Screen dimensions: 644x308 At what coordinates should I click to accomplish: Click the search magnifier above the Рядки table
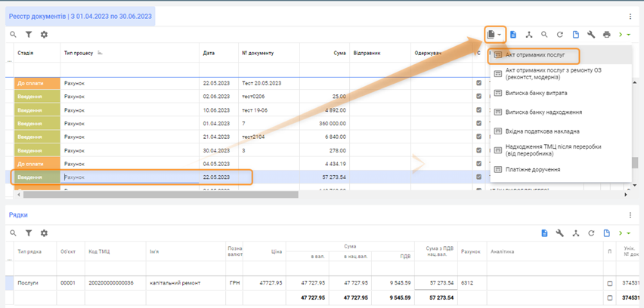coord(13,234)
